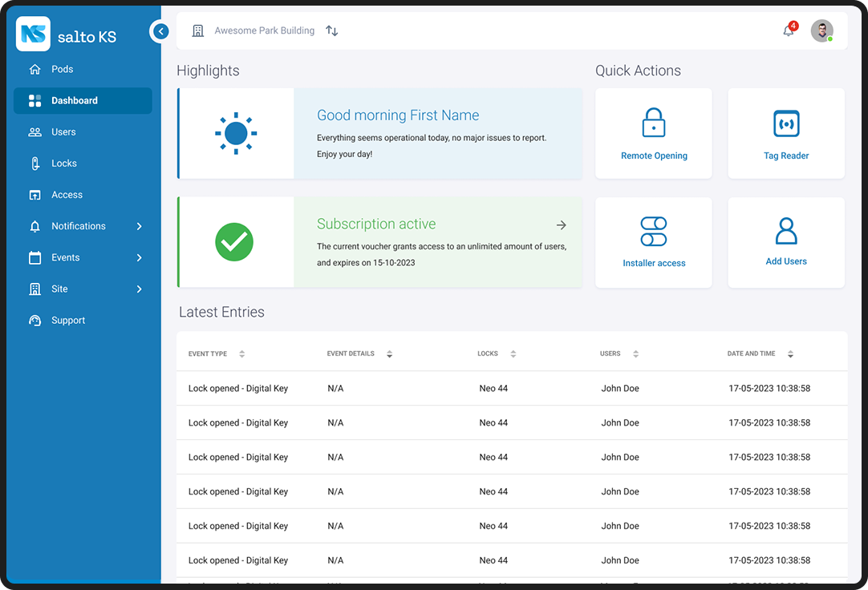Open the notifications bell with badge
Viewport: 868px width, 590px height.
pyautogui.click(x=789, y=31)
